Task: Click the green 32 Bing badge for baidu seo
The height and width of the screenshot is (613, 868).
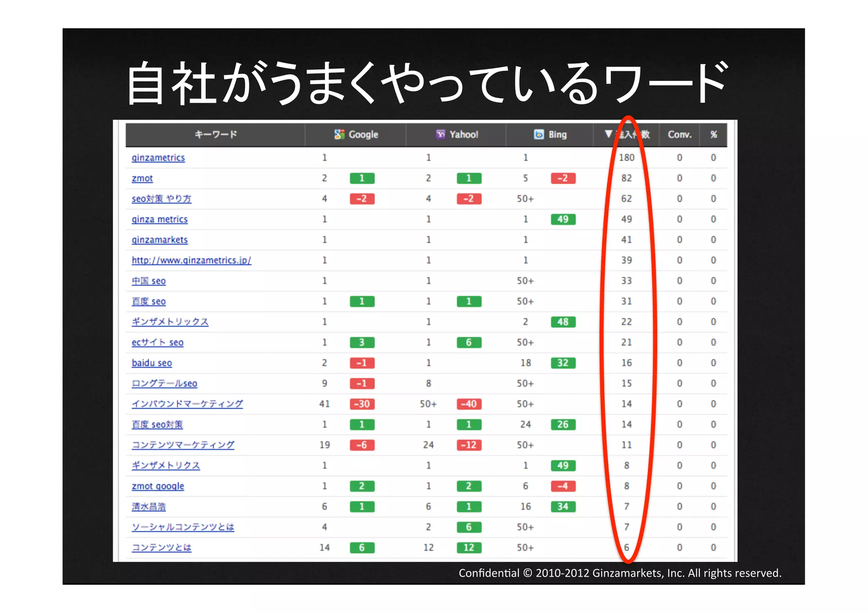Action: [563, 363]
